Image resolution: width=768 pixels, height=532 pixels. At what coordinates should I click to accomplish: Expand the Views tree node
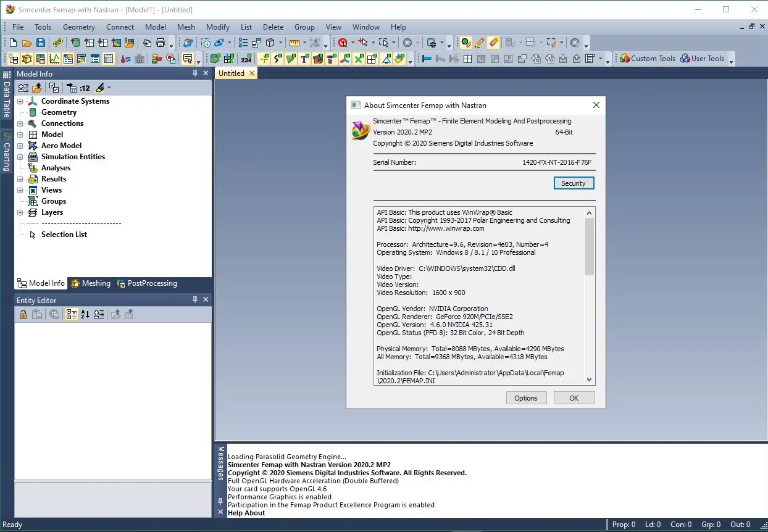click(20, 190)
